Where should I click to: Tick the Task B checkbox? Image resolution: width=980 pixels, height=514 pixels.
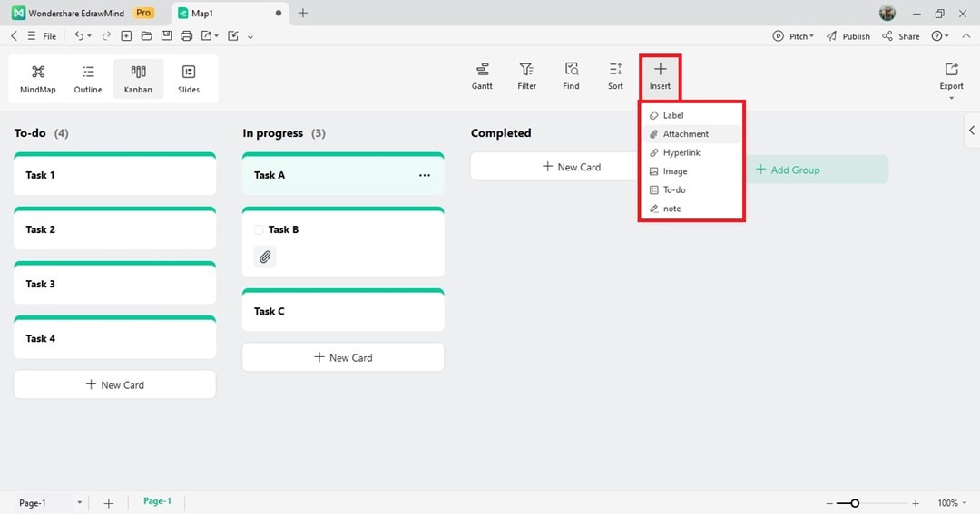259,230
